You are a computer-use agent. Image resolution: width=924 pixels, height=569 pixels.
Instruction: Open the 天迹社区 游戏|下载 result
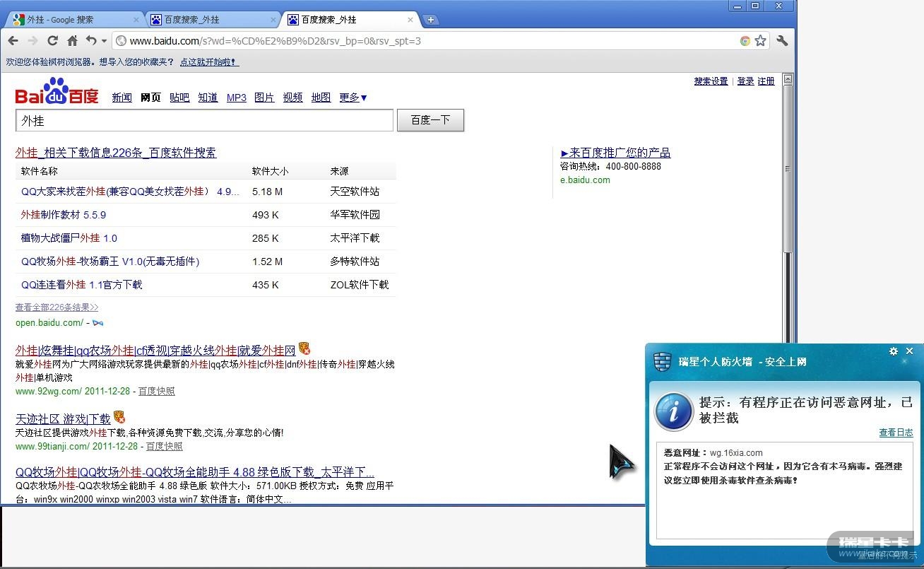click(63, 419)
